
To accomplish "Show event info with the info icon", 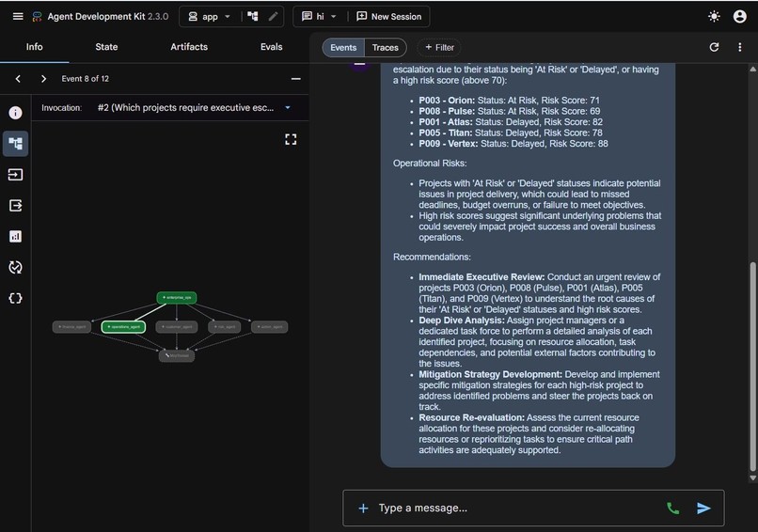I will tap(15, 113).
